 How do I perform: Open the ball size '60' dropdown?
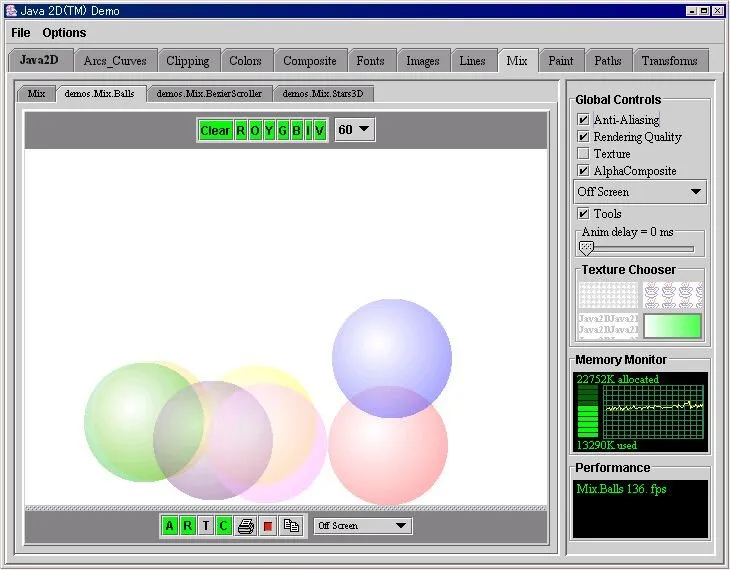coord(354,130)
